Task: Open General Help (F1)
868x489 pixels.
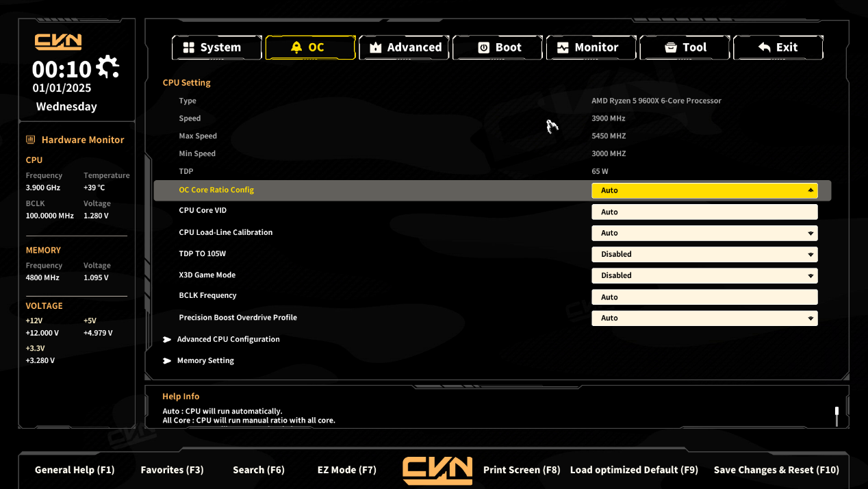Action: tap(75, 470)
